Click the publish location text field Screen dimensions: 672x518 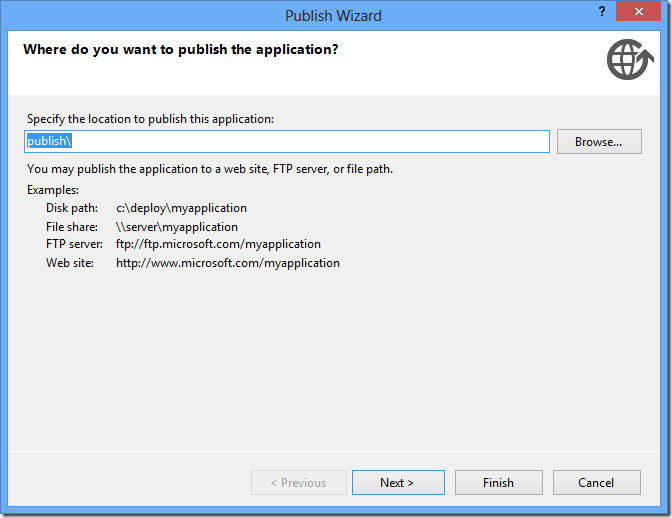point(288,142)
